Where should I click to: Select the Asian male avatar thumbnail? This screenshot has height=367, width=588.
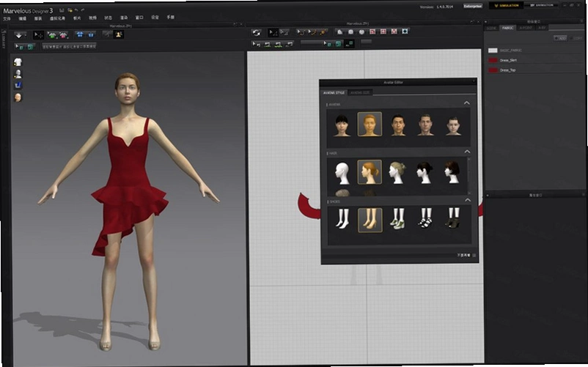pos(398,125)
